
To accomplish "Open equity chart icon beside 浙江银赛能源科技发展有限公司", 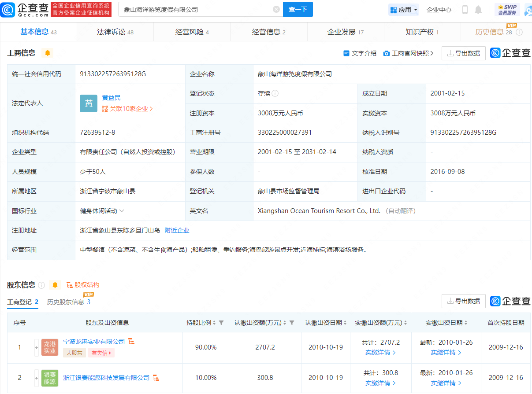I will pos(156,378).
